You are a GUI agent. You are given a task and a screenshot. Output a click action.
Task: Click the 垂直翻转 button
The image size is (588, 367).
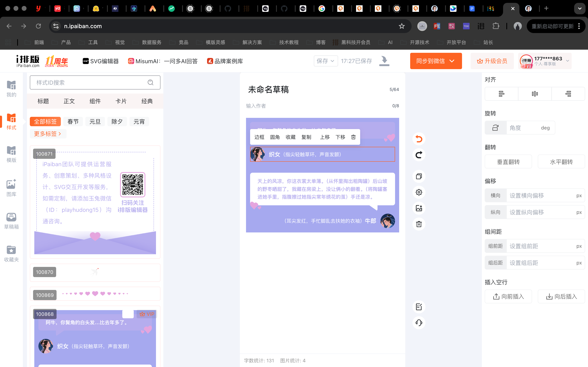click(508, 162)
